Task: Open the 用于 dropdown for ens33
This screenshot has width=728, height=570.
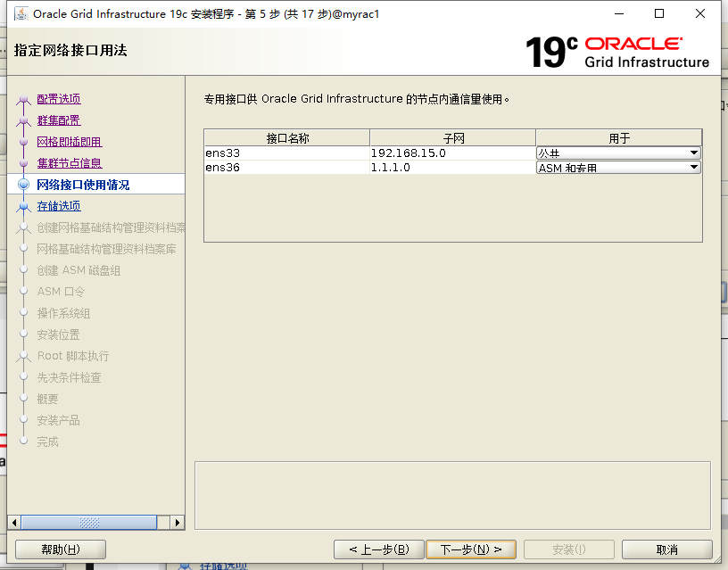Action: 618,153
